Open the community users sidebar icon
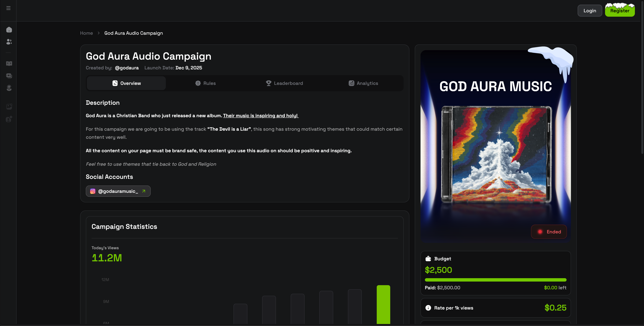Screen dimensions: 644x326 (x=9, y=42)
